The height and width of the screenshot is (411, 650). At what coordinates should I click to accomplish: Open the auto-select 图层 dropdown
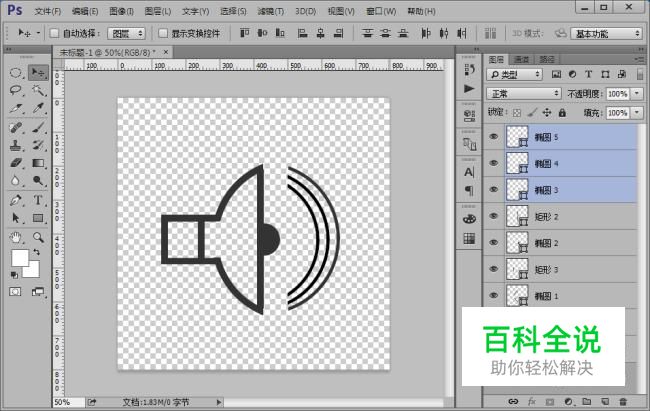(126, 34)
